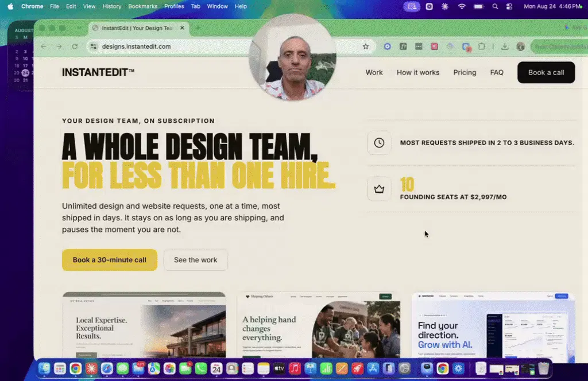Open Launchpad in the dock
588x381 pixels.
click(60, 368)
